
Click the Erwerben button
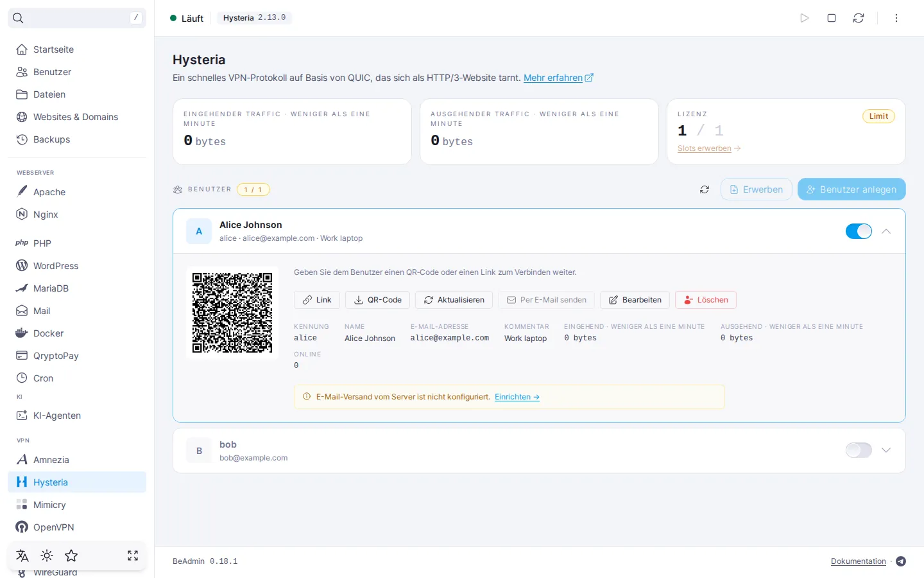pos(757,189)
